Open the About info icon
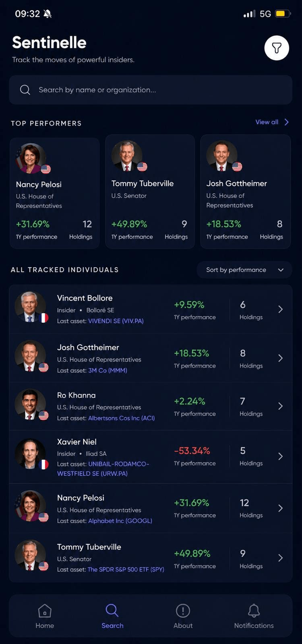Screen dimensions: 302x644 (183, 611)
